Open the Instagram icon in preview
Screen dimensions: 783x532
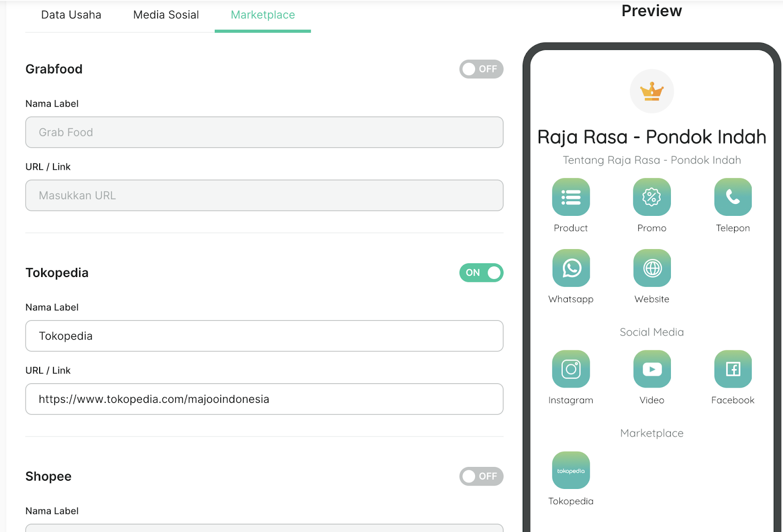(571, 369)
